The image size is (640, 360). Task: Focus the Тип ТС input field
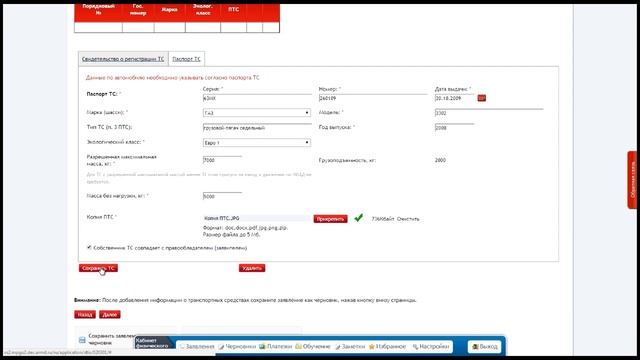257,128
